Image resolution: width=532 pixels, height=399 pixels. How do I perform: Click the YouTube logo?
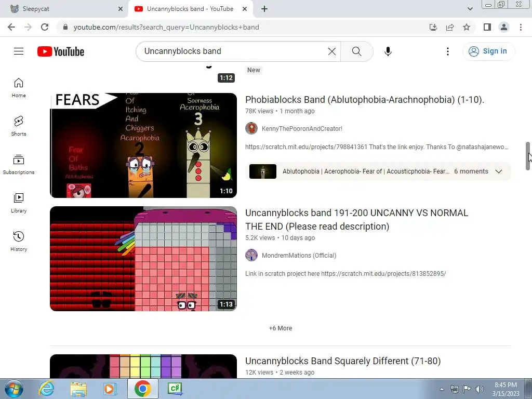[x=61, y=51]
